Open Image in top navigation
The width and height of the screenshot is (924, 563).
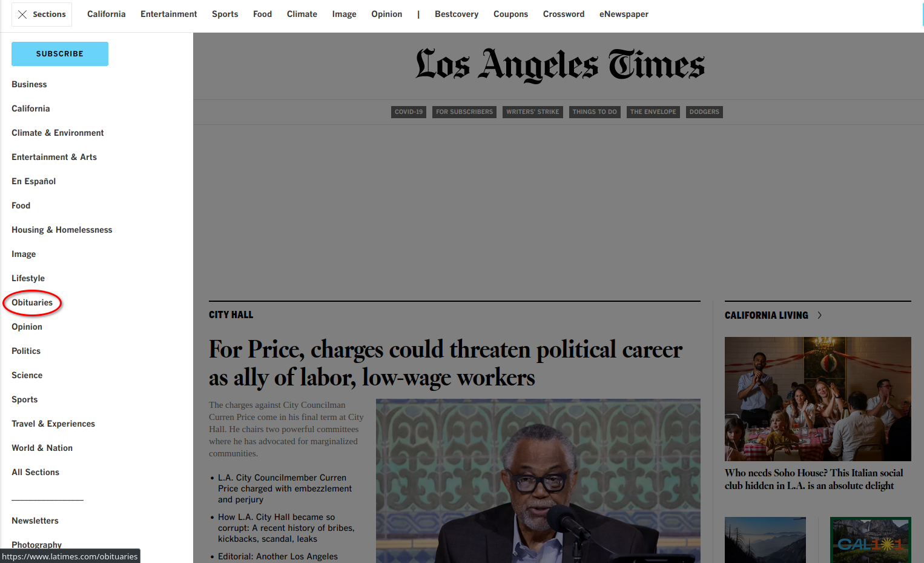coord(345,14)
